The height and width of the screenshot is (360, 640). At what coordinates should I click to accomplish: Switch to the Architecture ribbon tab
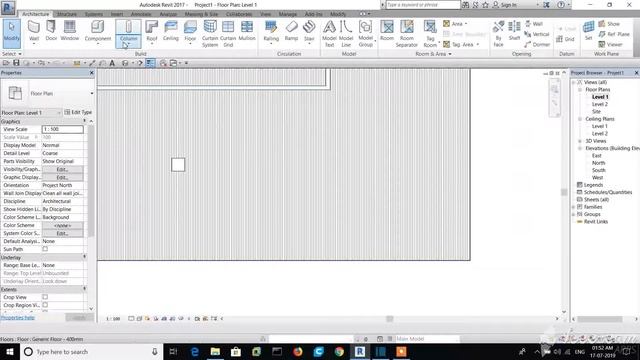(x=36, y=14)
